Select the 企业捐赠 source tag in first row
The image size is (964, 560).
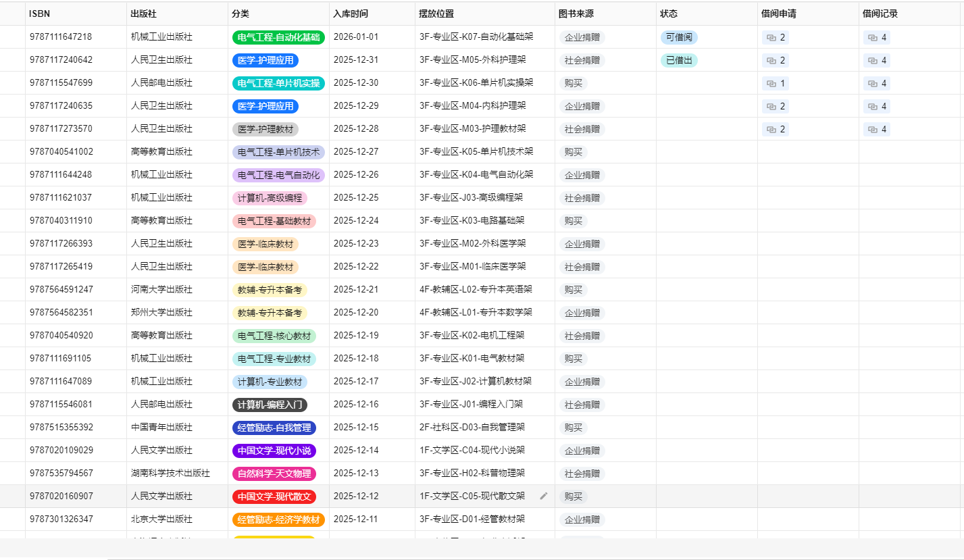pyautogui.click(x=582, y=37)
